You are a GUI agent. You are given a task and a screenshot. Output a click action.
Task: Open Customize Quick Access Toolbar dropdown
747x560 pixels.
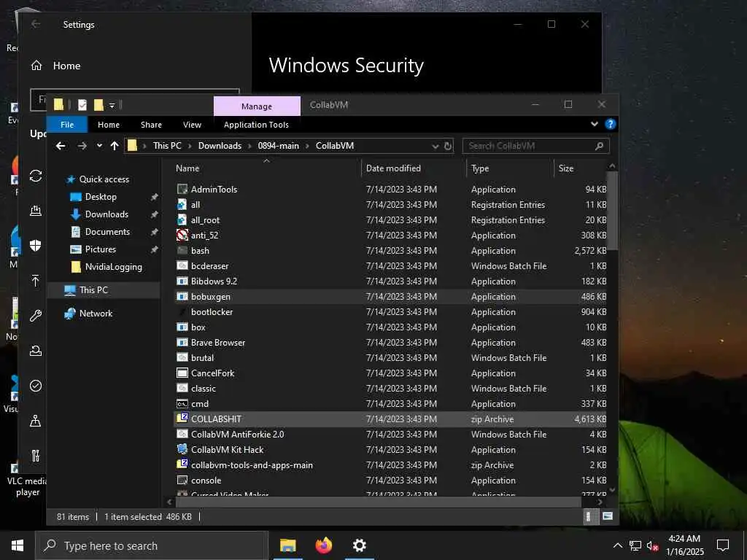point(112,105)
